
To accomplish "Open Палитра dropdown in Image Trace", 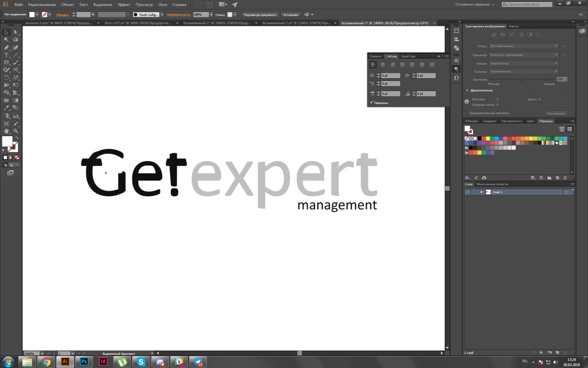I will tap(524, 71).
